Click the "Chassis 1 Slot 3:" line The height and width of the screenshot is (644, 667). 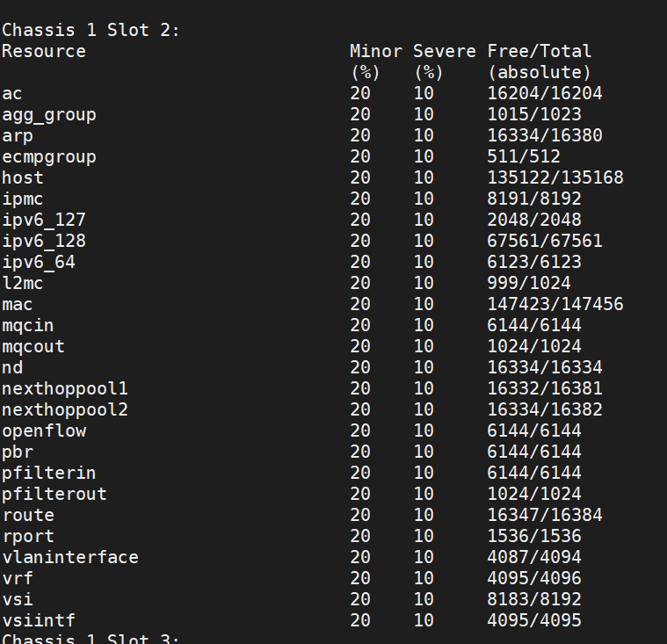click(x=91, y=638)
